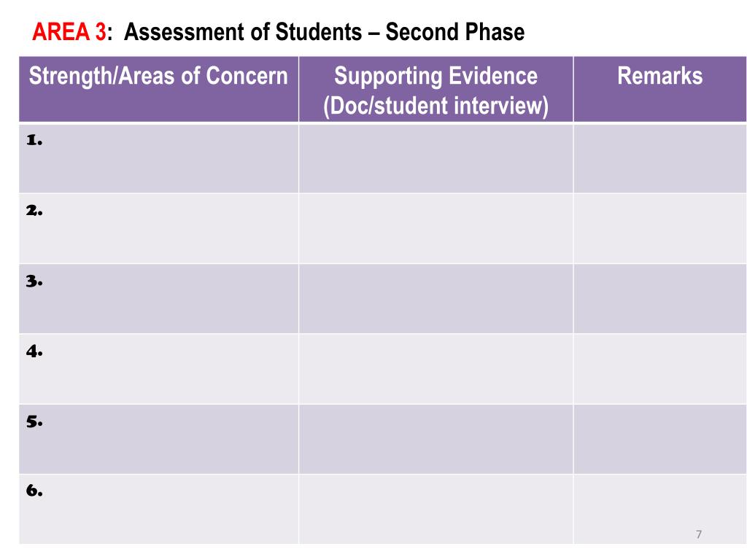The image size is (747, 560).
Task: Click Remarks cell in row 1
Action: click(659, 158)
